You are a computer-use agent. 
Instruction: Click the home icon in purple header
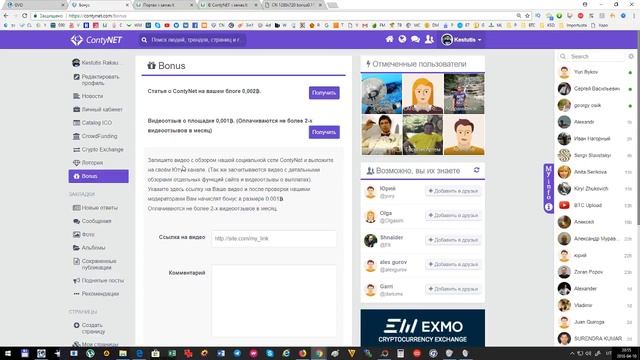[x=389, y=39]
